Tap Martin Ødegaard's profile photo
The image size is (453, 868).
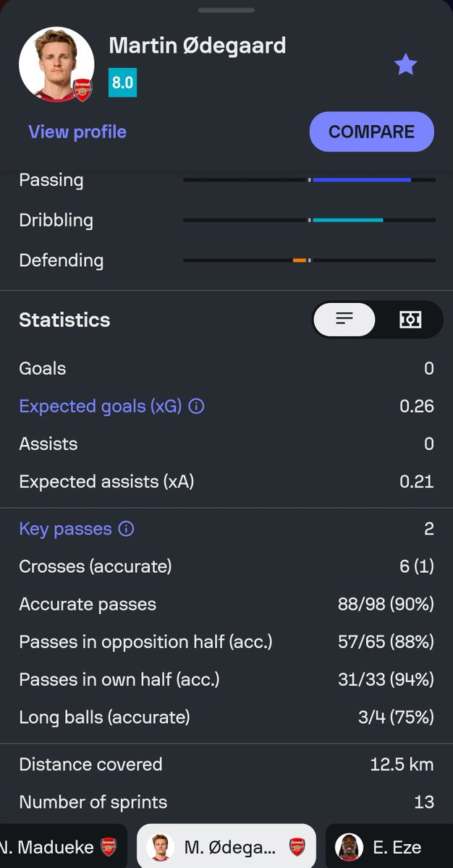[56, 65]
